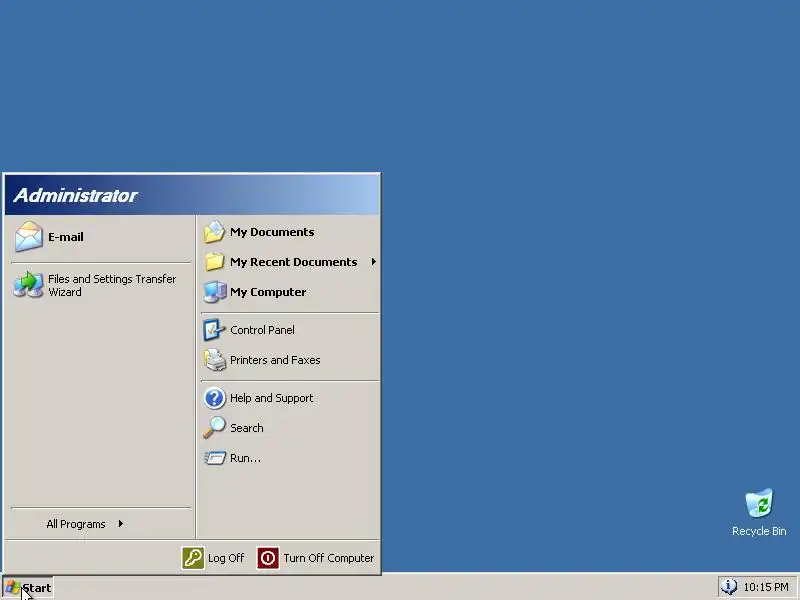Click the Files and Settings Transfer Wizard icon

click(29, 285)
